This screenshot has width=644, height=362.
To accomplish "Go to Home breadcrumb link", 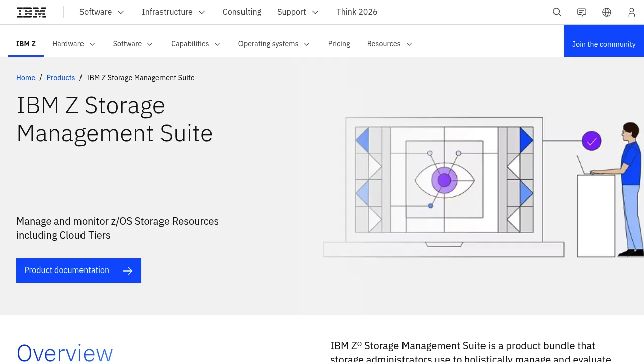I will click(x=26, y=78).
